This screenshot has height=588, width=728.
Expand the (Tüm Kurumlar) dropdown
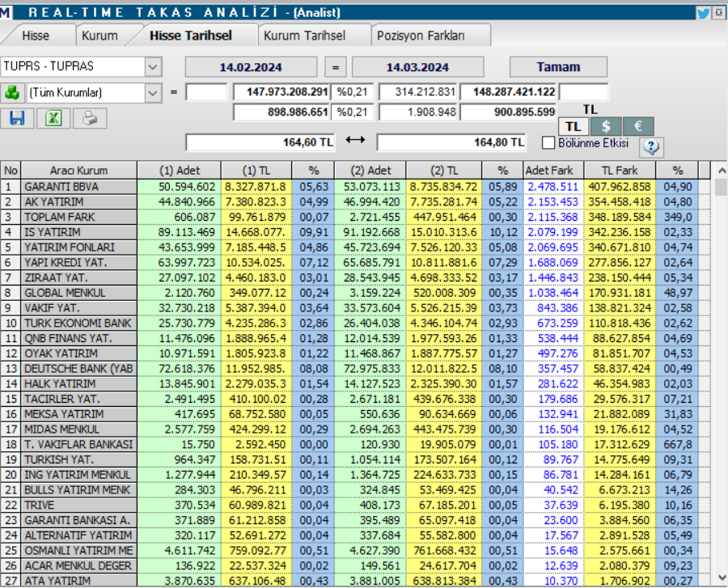tap(153, 92)
